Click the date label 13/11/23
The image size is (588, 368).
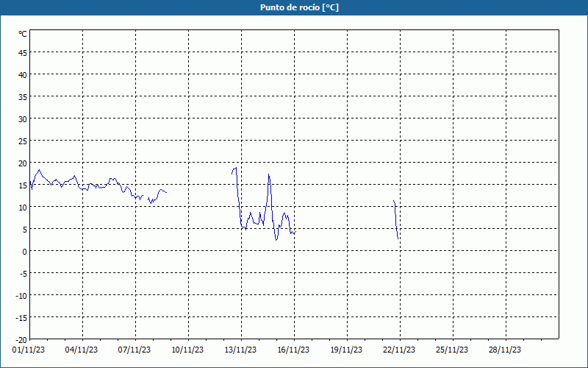click(x=240, y=350)
